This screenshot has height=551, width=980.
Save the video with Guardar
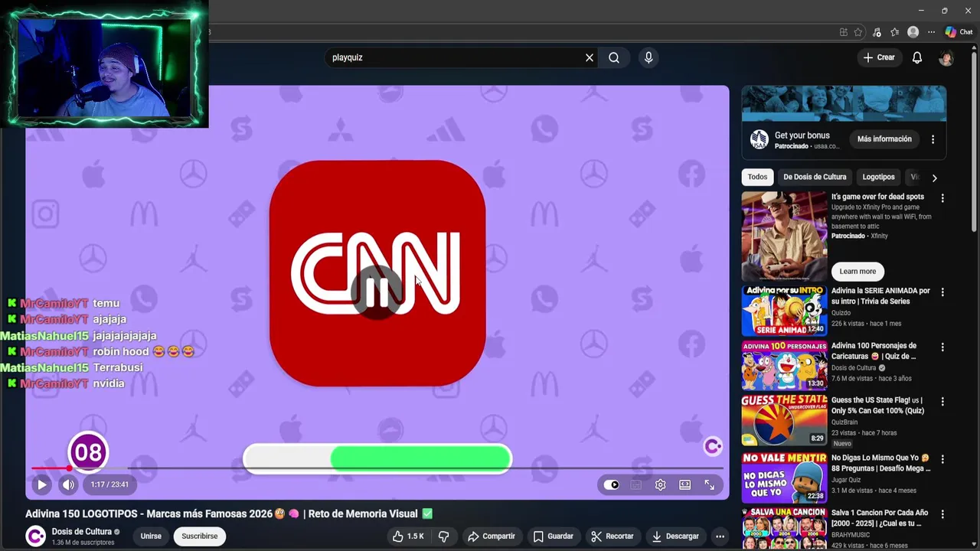point(554,536)
